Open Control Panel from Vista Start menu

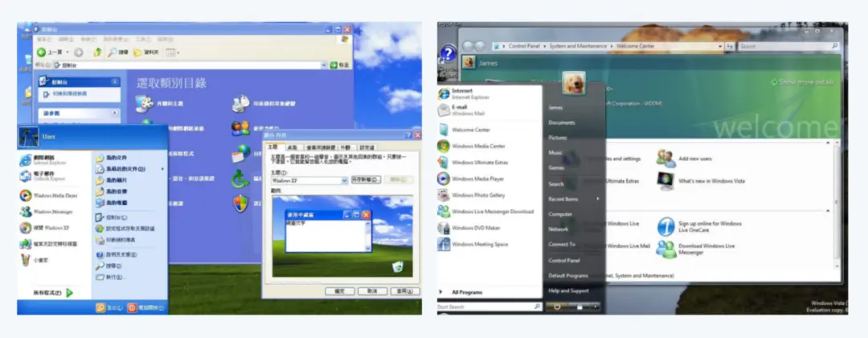click(564, 261)
